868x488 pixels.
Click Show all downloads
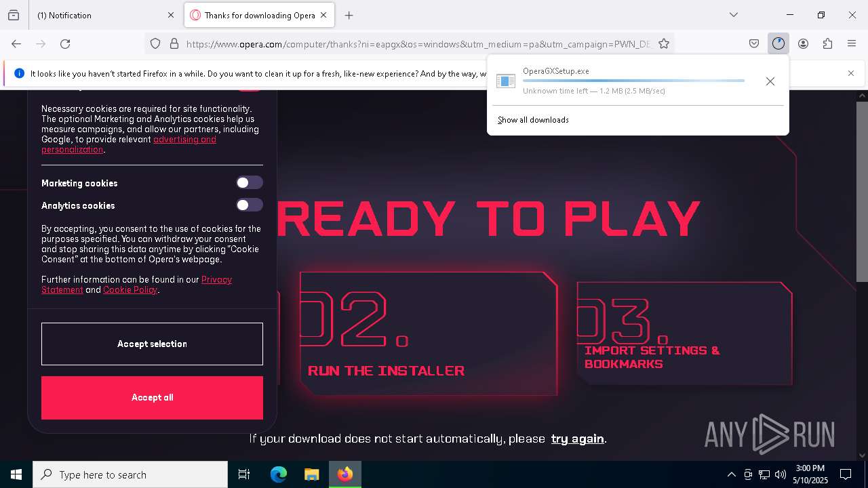533,120
